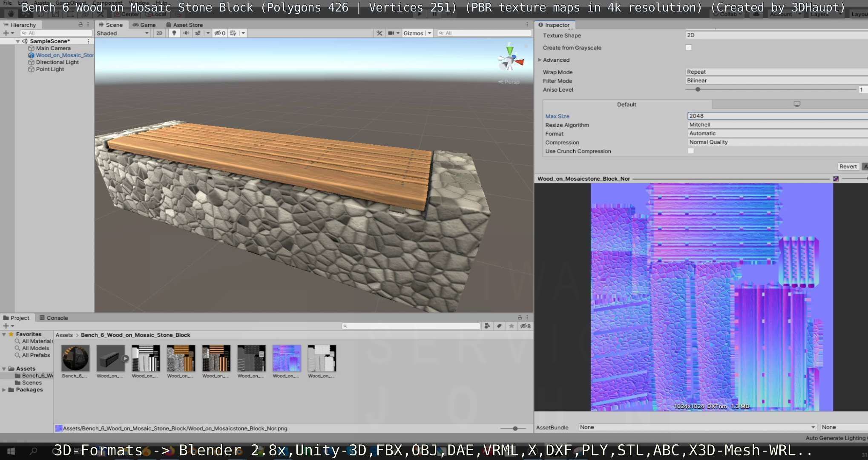Screen dimensions: 868x460
Task: Collapse Favorites in Project tree
Action: click(4, 334)
